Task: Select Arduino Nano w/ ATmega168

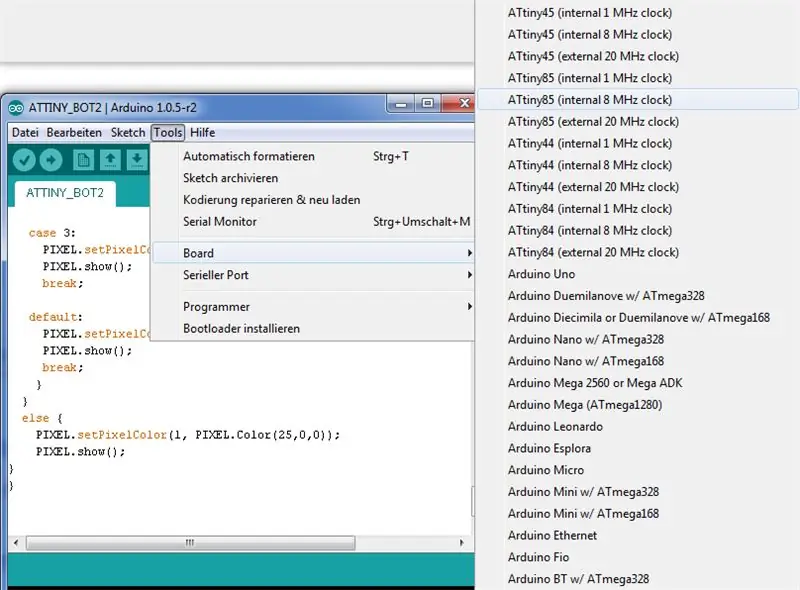Action: tap(638, 361)
